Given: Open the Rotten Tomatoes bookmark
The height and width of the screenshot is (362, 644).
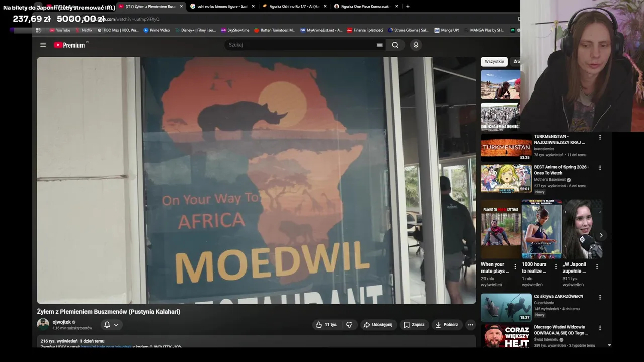Looking at the screenshot, I should [275, 30].
